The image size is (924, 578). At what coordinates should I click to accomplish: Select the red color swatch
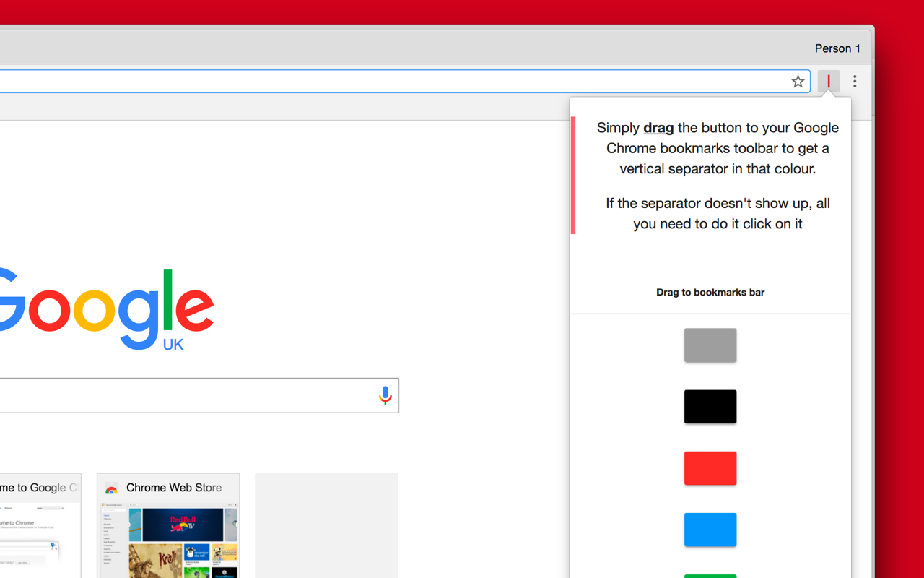tap(710, 467)
